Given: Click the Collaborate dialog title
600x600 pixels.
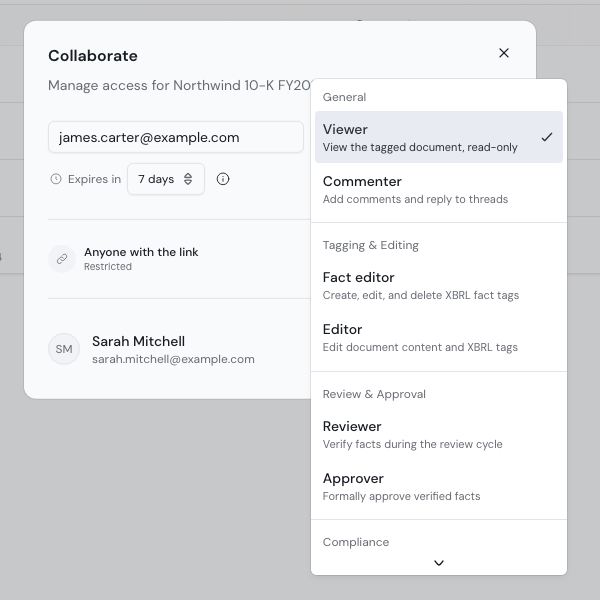Looking at the screenshot, I should tap(93, 56).
